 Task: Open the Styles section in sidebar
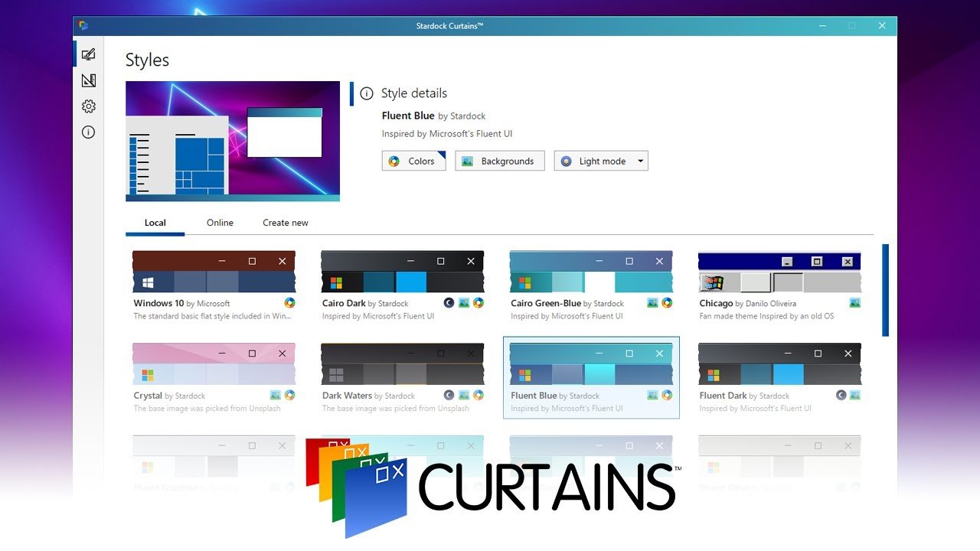click(x=88, y=54)
